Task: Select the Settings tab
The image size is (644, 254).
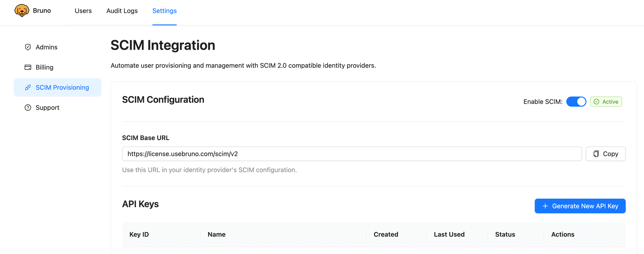Action: pos(164,11)
